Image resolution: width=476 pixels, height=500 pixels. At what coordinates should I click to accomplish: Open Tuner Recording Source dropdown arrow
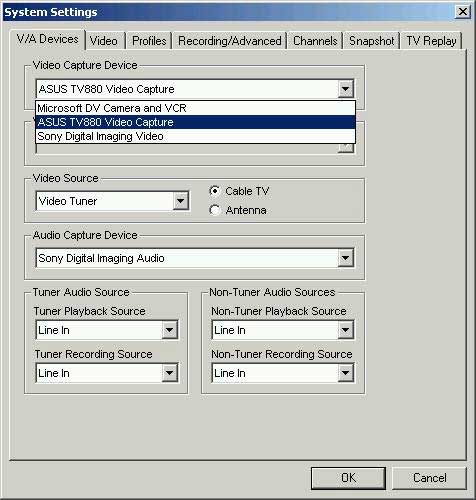170,373
